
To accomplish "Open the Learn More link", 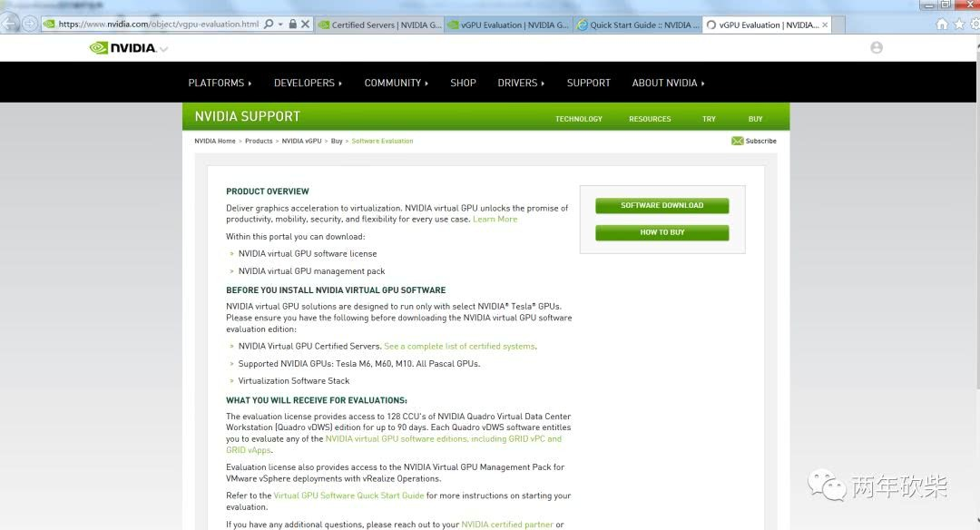I will pyautogui.click(x=495, y=219).
